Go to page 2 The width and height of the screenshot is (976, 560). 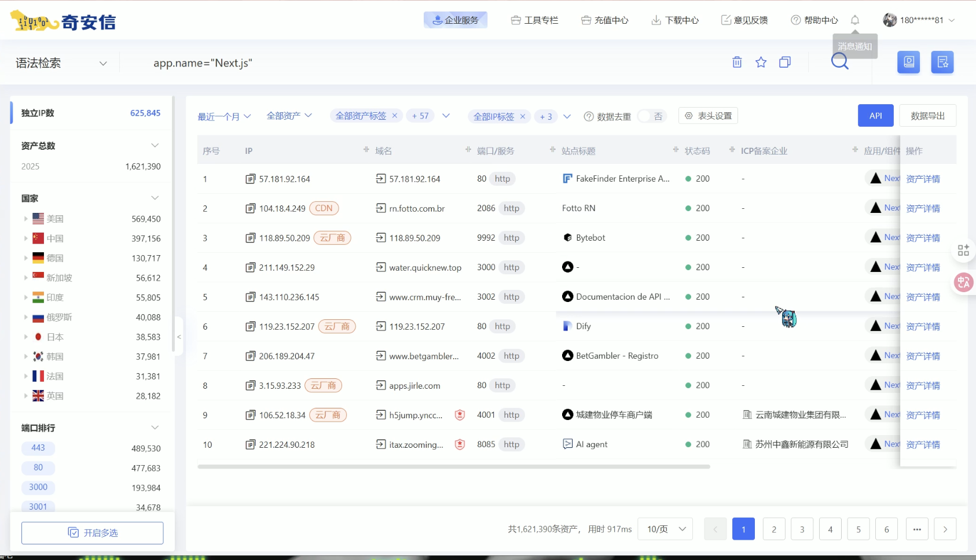(774, 529)
